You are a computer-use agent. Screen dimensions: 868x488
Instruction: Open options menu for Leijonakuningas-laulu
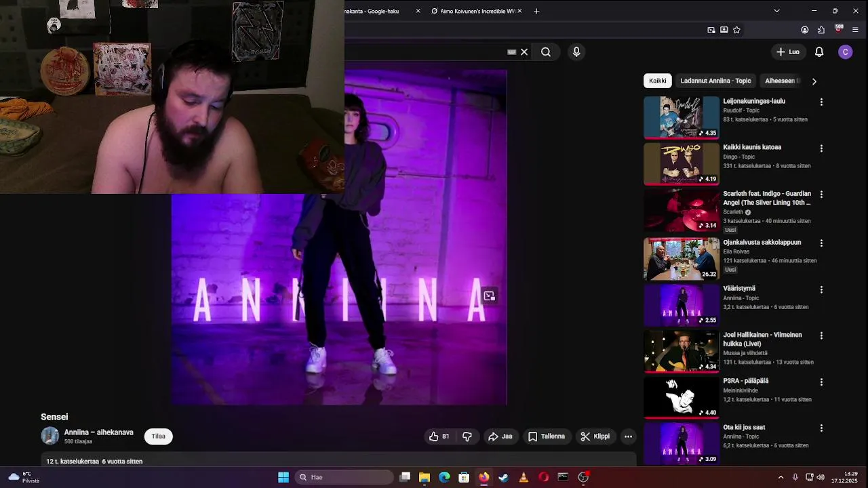pos(821,102)
